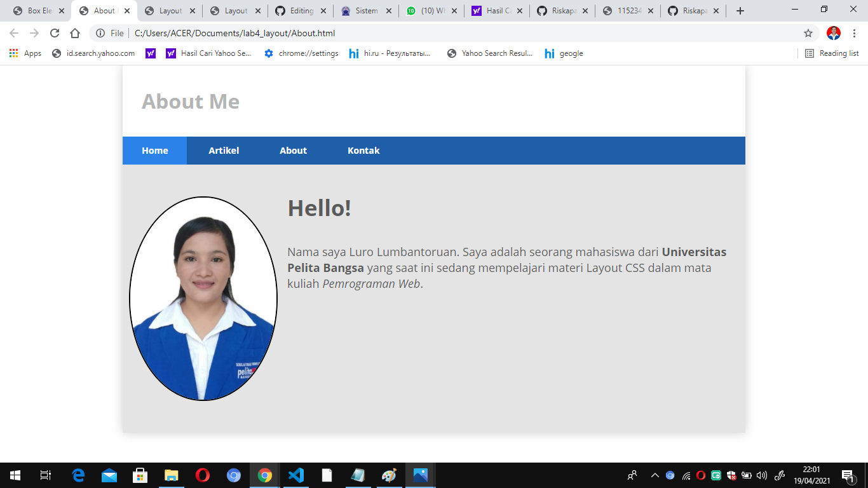Open the Kontak navigation link

tap(363, 151)
